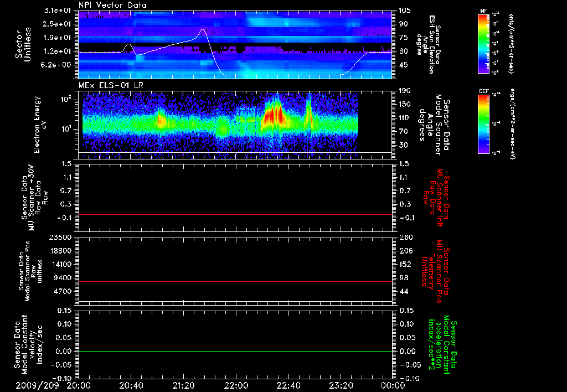Click the "105" sun elevation tick label
The height and width of the screenshot is (392, 567).
click(x=405, y=11)
